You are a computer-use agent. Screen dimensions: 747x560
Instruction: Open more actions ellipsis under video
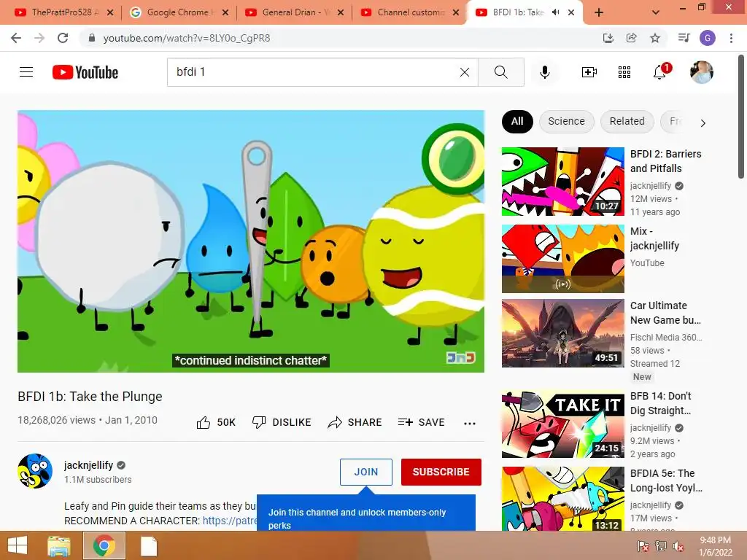(470, 424)
